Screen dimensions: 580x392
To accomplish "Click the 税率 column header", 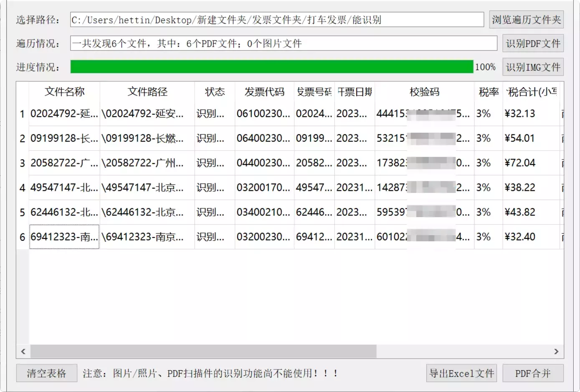I will [x=488, y=92].
